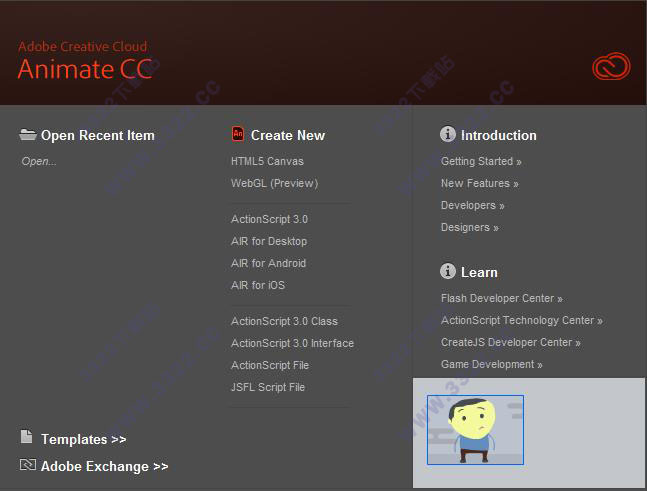Create an AIR for Android document
This screenshot has height=491, width=647.
point(269,263)
